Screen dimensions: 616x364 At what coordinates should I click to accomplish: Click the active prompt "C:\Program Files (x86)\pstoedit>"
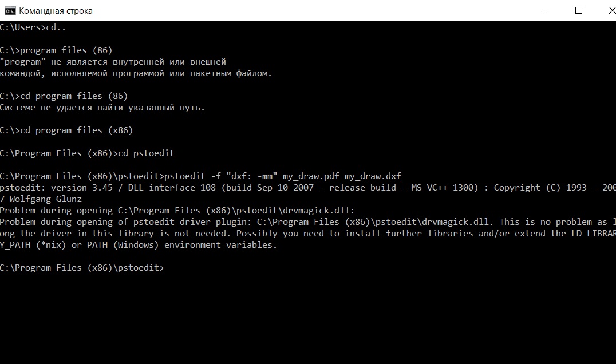82,268
